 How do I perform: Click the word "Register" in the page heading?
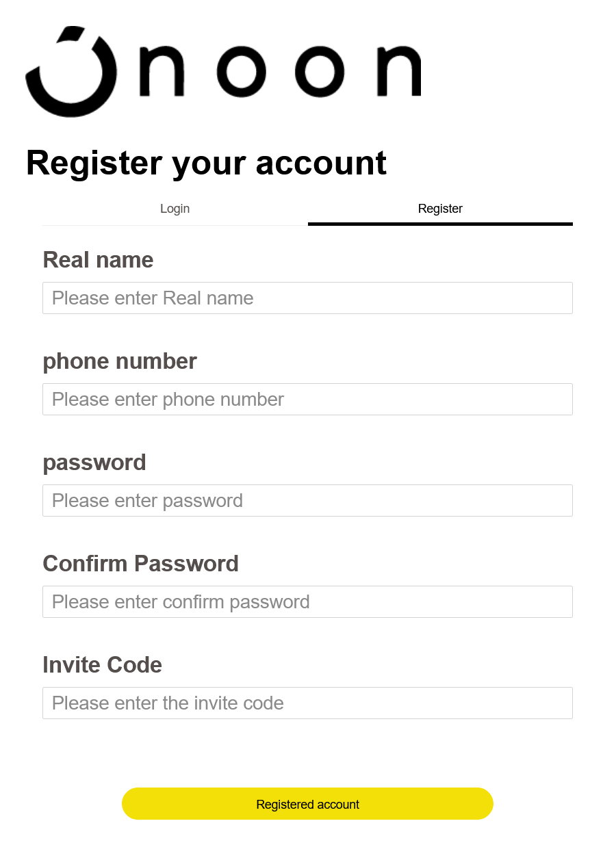point(94,163)
